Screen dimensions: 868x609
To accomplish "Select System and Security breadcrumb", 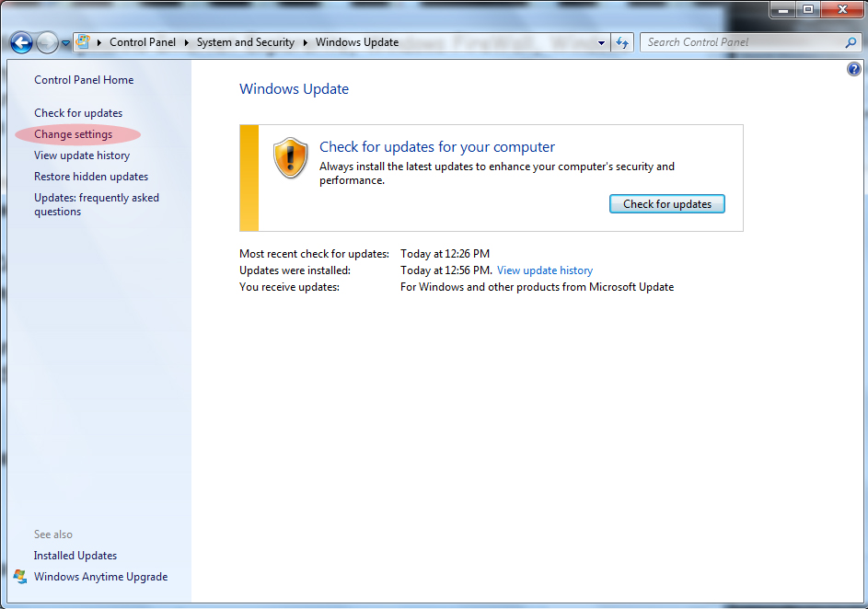I will [245, 42].
